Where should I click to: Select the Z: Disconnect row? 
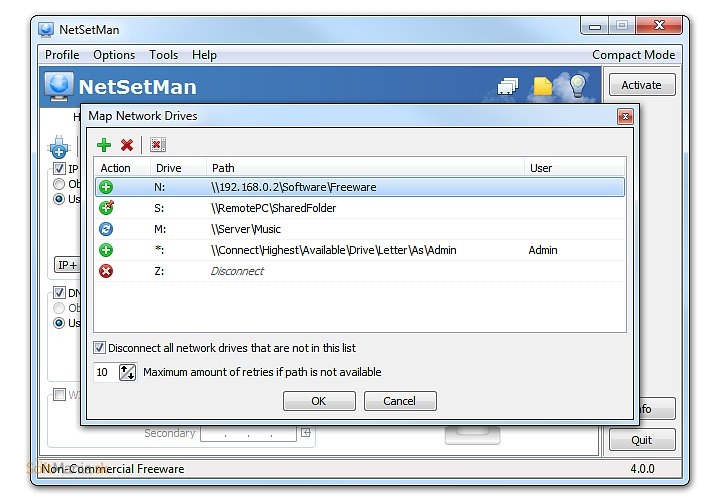[360, 271]
